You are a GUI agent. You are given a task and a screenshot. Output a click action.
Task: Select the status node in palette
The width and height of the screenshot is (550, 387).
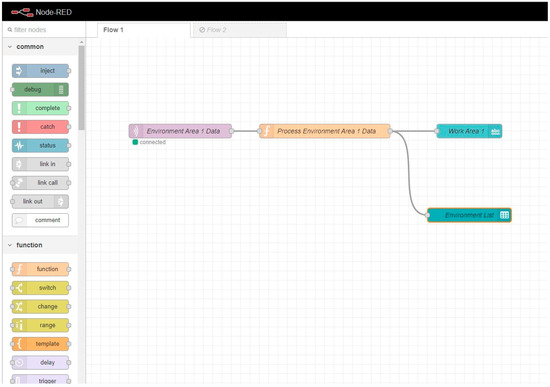(x=40, y=145)
